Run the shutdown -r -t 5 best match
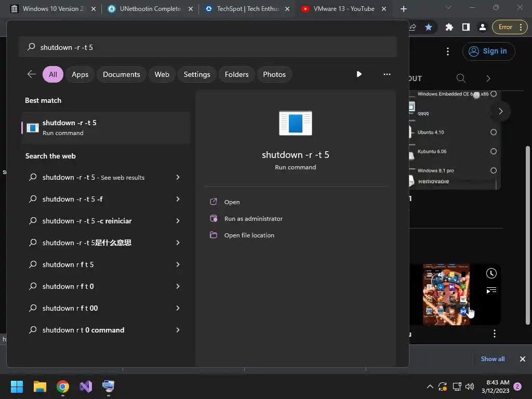This screenshot has height=399, width=532. tap(105, 128)
